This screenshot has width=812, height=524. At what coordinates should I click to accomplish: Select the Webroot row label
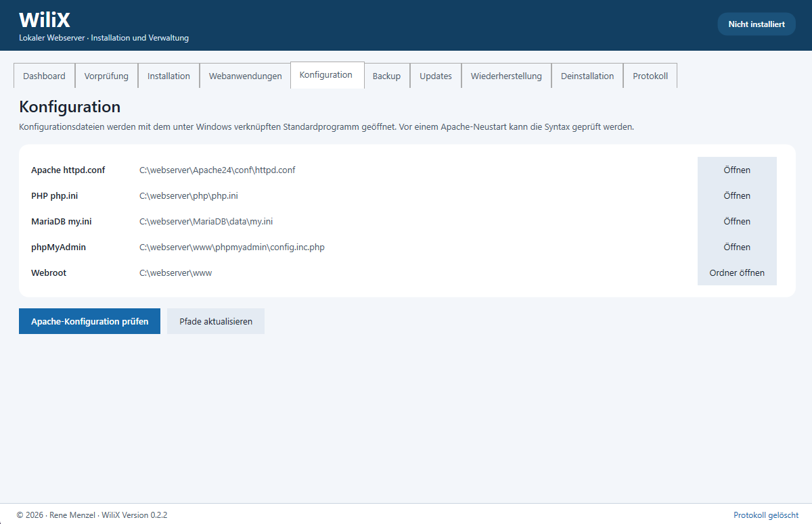pyautogui.click(x=49, y=272)
